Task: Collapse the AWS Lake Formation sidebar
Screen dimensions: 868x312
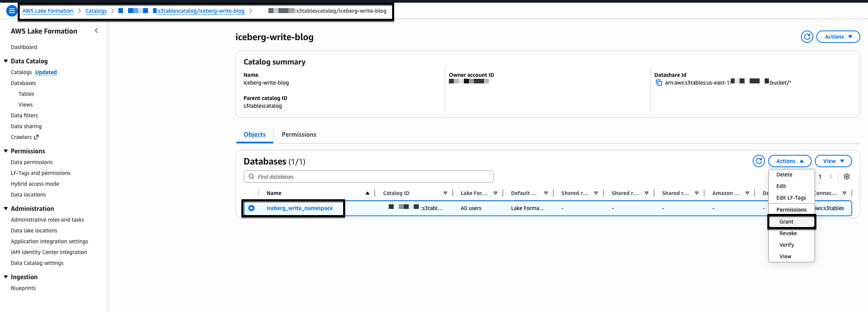Action: [96, 31]
